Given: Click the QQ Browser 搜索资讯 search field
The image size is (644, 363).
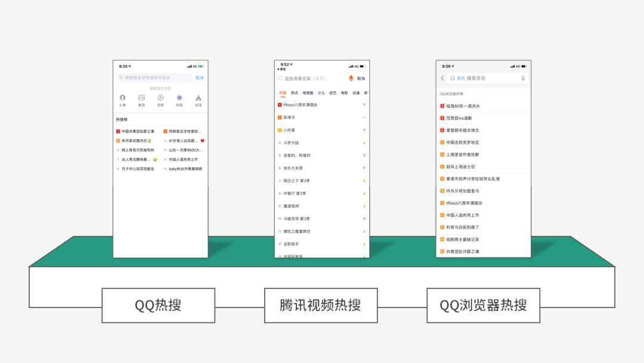Looking at the screenshot, I should tap(487, 78).
